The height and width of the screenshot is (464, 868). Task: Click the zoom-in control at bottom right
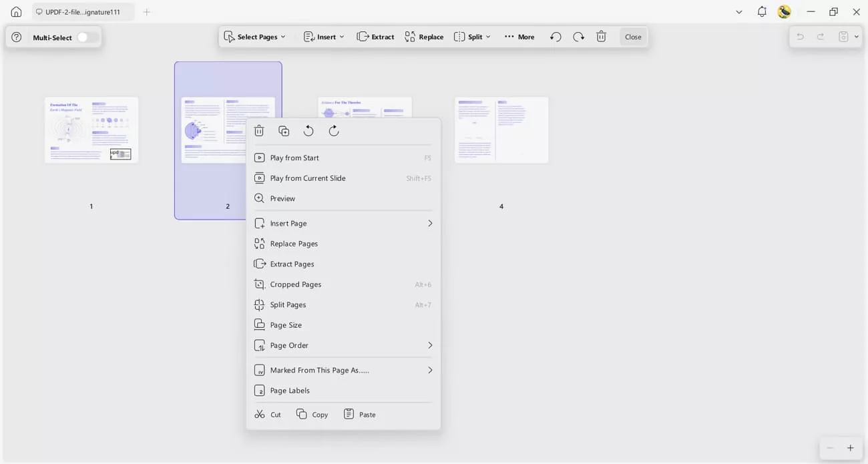click(x=850, y=448)
